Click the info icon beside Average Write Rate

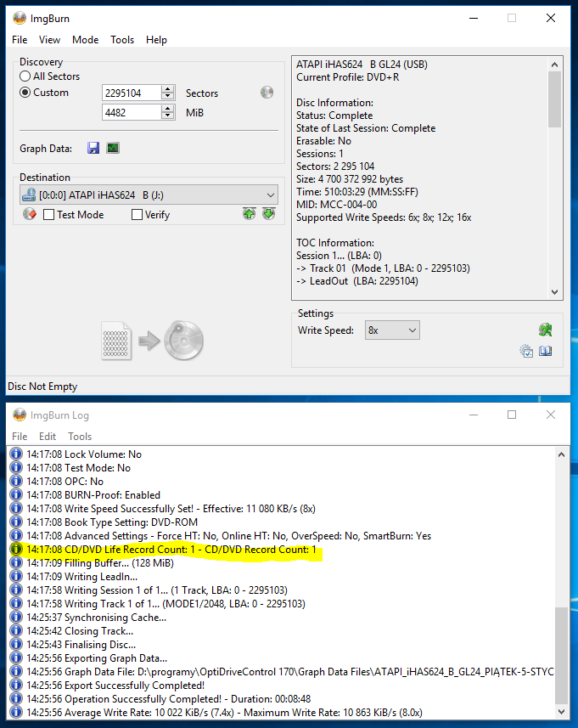coord(16,712)
